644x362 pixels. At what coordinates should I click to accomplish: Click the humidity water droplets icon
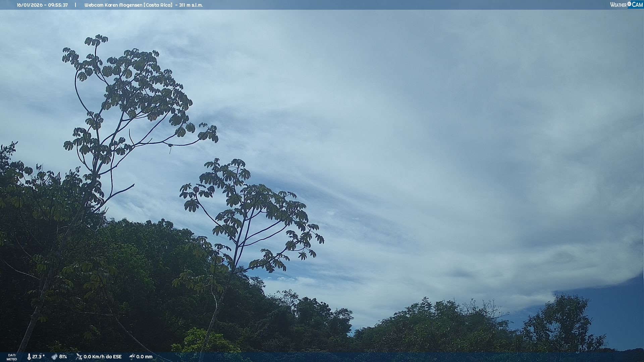tap(54, 357)
